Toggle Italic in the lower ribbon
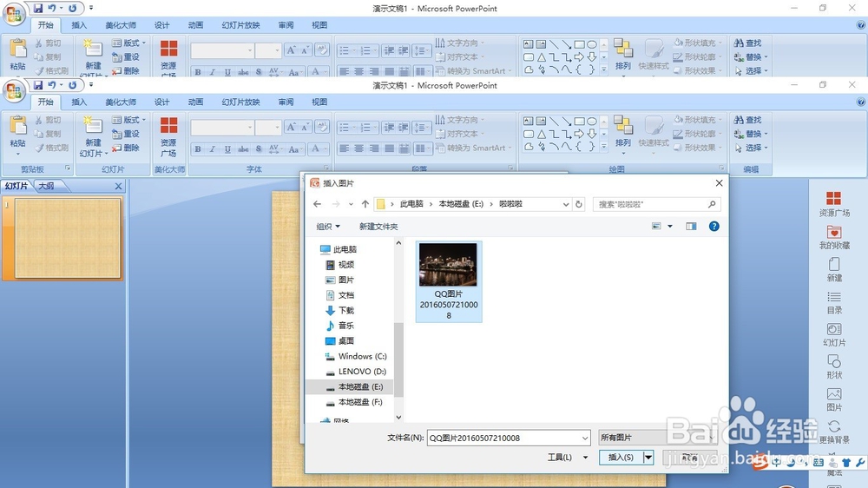The height and width of the screenshot is (488, 868). click(x=213, y=148)
